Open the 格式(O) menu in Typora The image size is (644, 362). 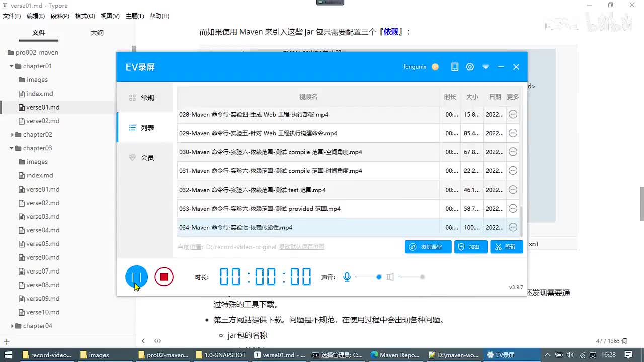click(x=85, y=16)
